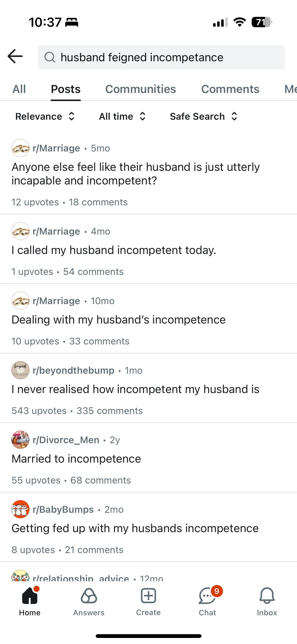Switch to the Comments tab

coord(230,89)
